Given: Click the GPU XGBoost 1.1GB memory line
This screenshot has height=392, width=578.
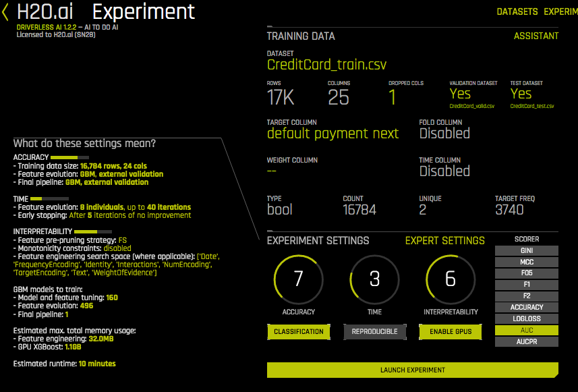Looking at the screenshot, I should click(47, 347).
